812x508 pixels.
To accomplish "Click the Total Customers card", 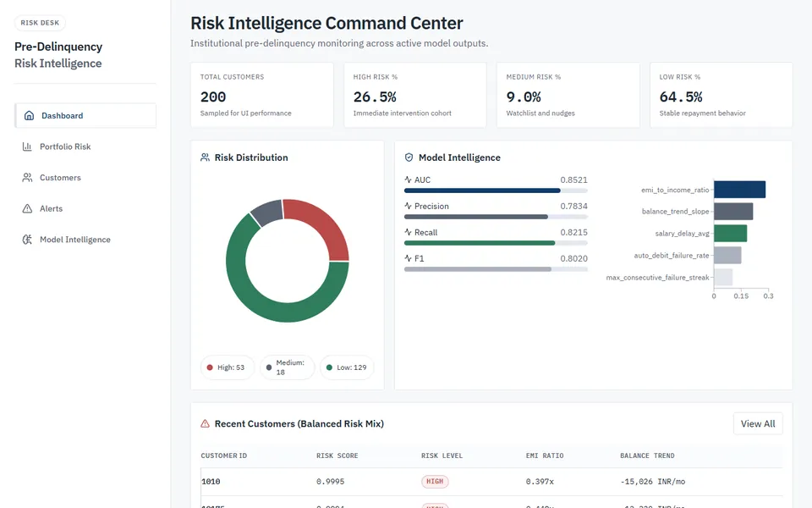I will pyautogui.click(x=262, y=95).
